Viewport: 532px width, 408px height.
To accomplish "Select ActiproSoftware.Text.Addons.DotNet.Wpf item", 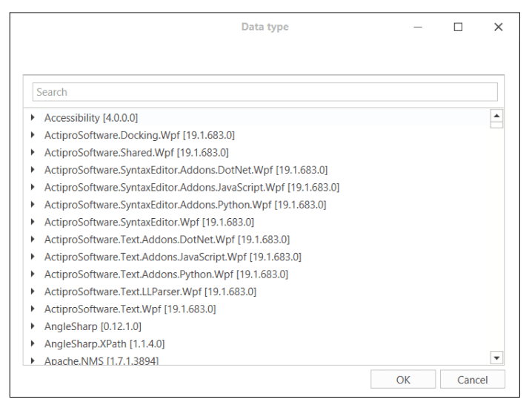I will coord(167,239).
